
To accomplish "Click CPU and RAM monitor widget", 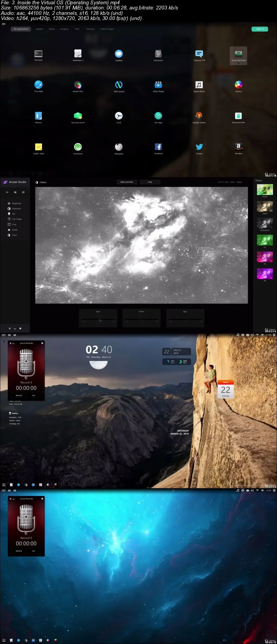I will [x=177, y=362].
